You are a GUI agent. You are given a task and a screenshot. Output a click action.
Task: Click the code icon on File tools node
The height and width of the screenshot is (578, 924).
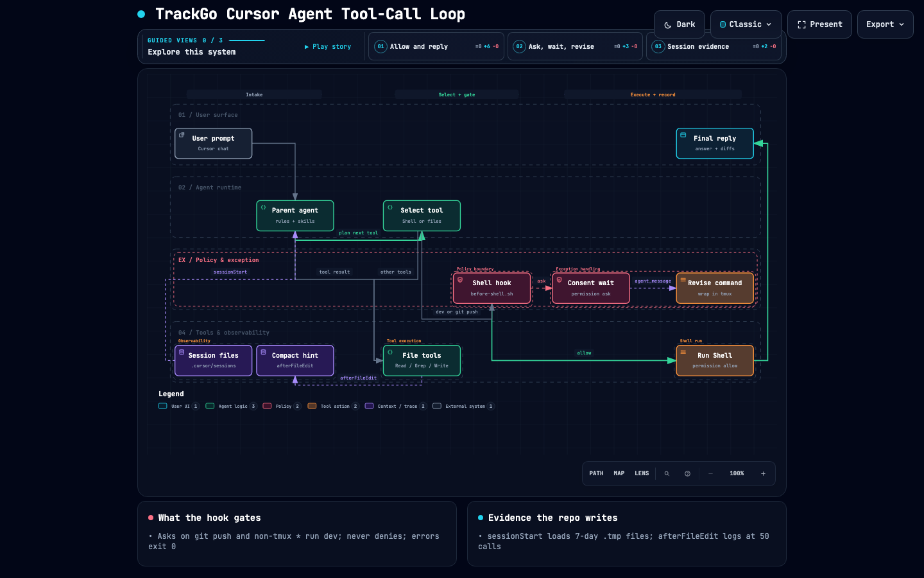[x=390, y=353]
